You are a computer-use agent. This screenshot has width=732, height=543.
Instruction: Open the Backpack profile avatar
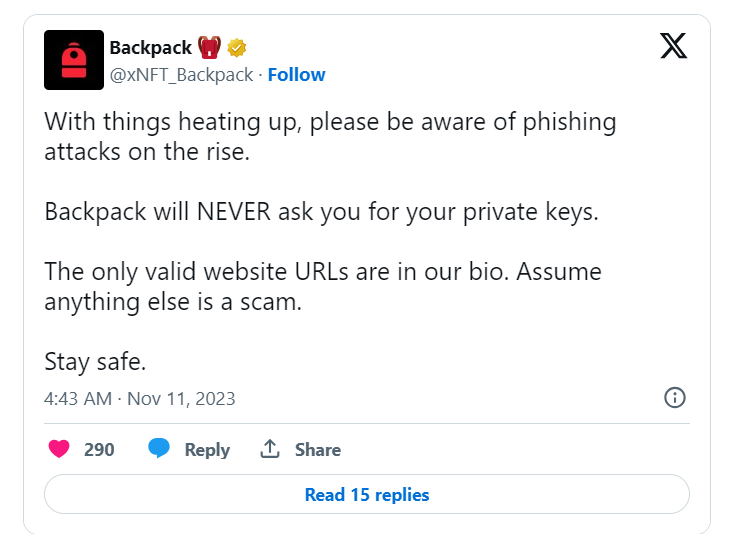74,60
